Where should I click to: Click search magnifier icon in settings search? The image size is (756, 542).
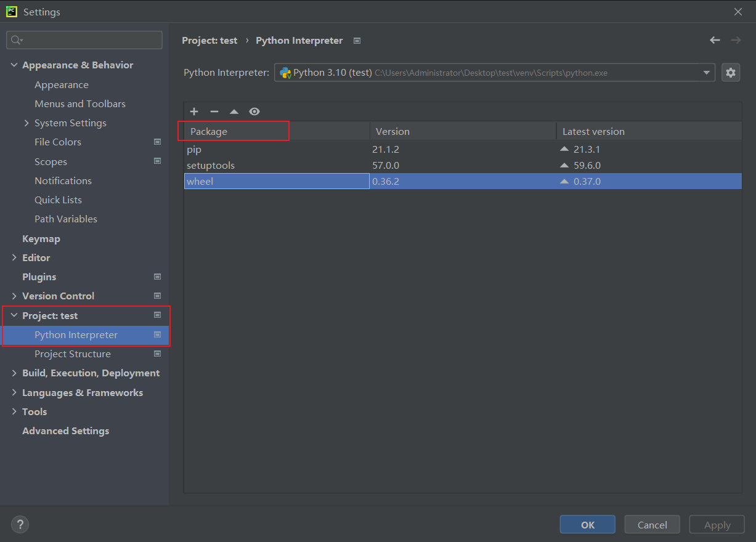tap(17, 40)
